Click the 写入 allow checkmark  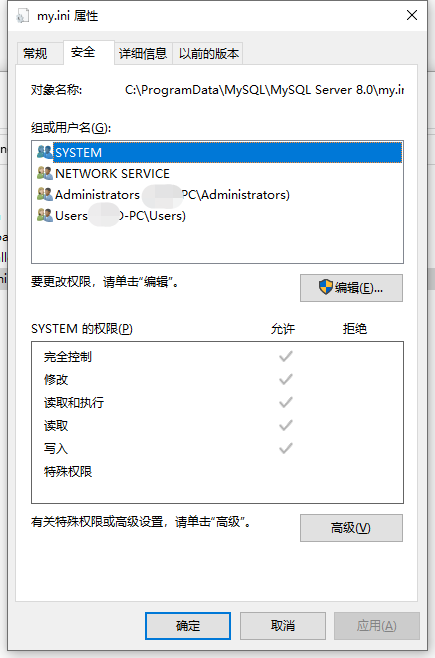click(286, 448)
